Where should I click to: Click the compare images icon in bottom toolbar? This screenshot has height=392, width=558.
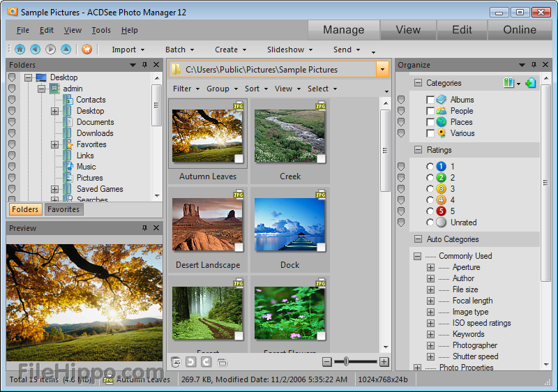pyautogui.click(x=222, y=362)
